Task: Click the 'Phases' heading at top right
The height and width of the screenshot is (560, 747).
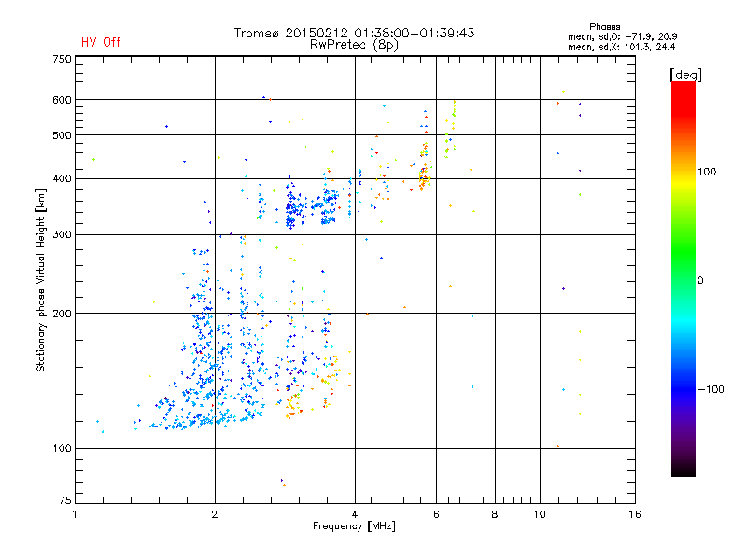Action: coord(604,27)
